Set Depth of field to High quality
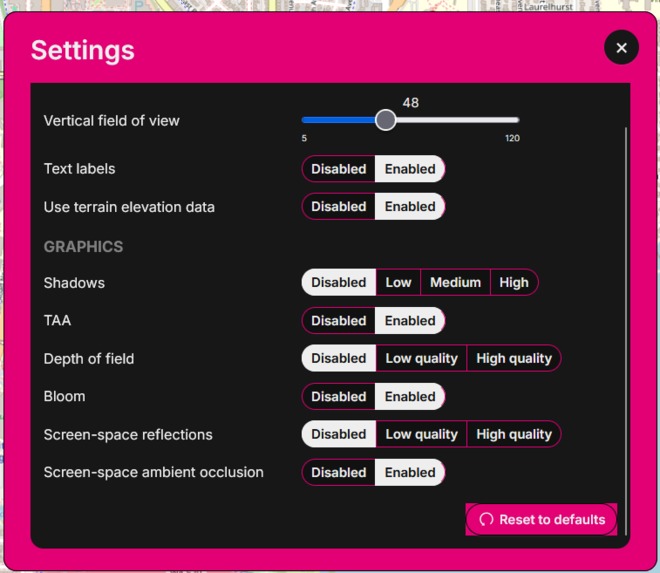Screen dimensions: 660x573 [514, 358]
